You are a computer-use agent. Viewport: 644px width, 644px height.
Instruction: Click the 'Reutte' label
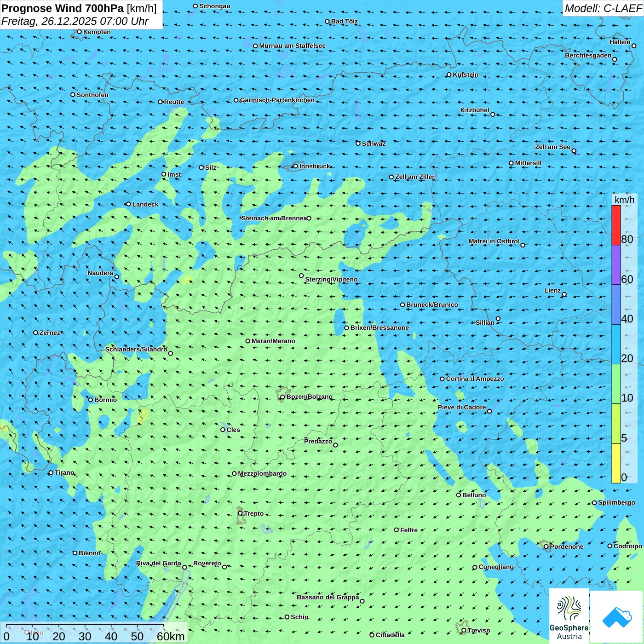[x=174, y=102]
